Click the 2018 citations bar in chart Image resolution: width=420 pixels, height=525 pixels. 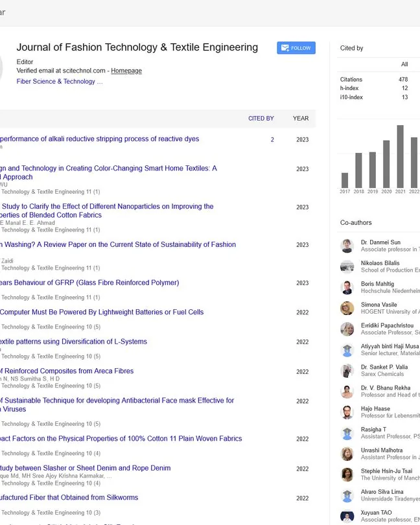tap(358, 170)
